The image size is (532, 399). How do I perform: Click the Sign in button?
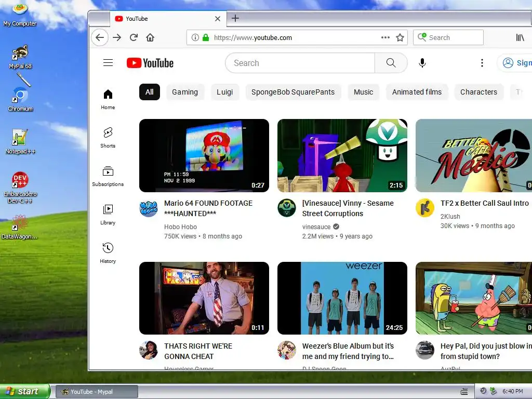pyautogui.click(x=515, y=63)
